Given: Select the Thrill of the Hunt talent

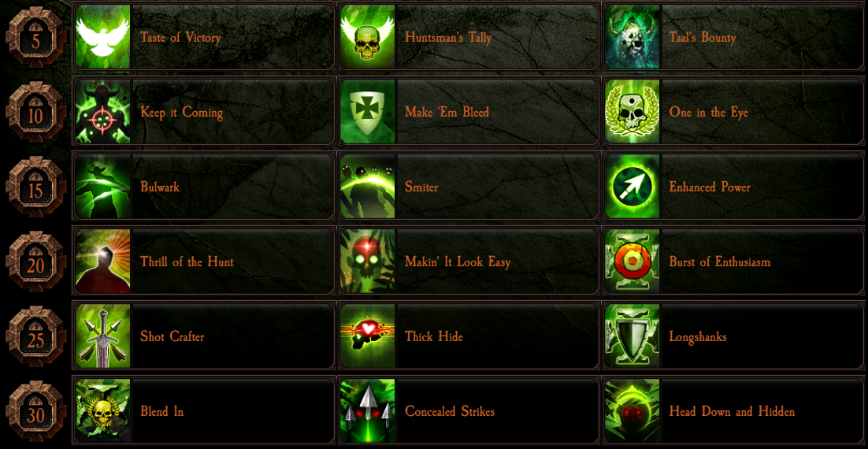Looking at the screenshot, I should (203, 262).
